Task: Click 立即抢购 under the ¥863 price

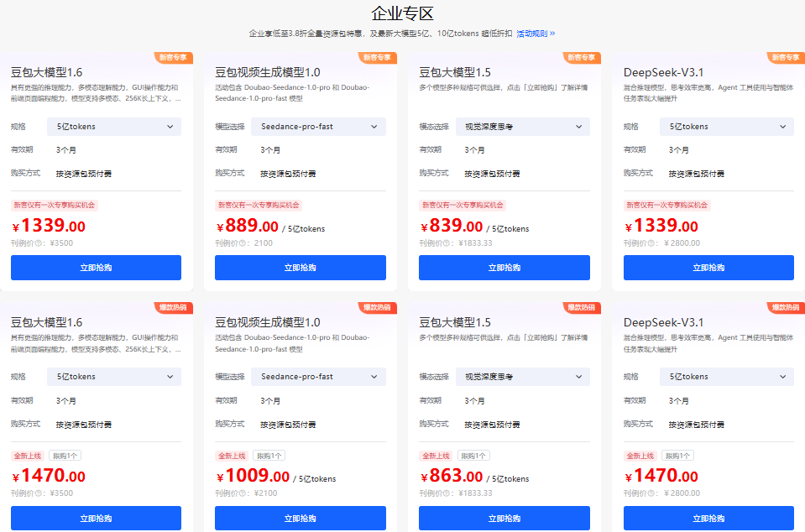Action: (504, 518)
